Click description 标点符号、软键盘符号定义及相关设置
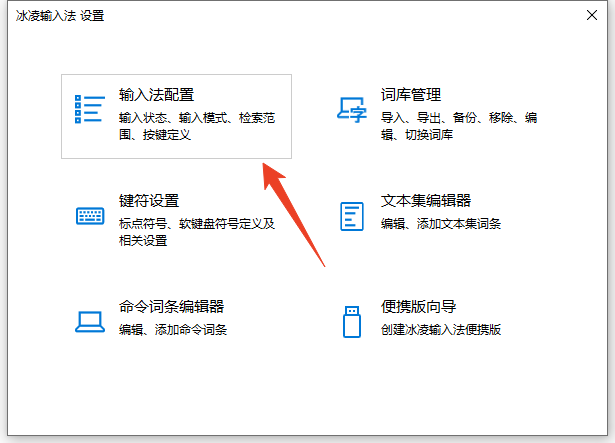Viewport: 615px width, 443px height. pyautogui.click(x=197, y=232)
